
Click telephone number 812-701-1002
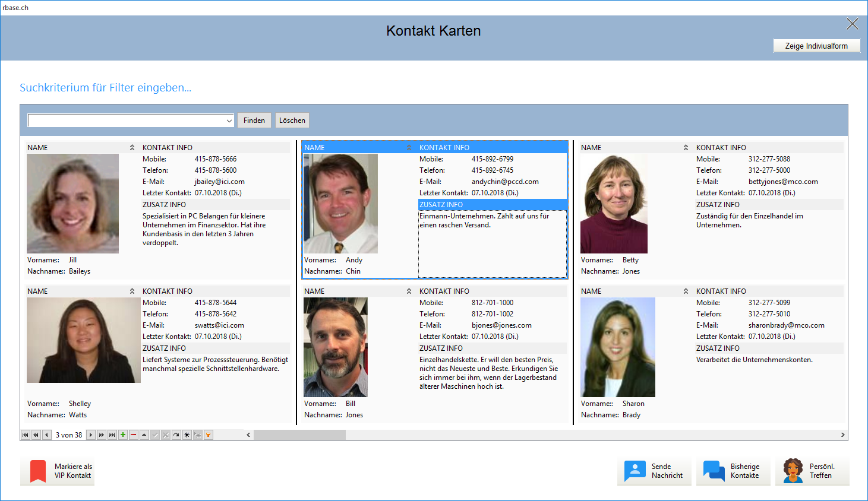tap(493, 314)
